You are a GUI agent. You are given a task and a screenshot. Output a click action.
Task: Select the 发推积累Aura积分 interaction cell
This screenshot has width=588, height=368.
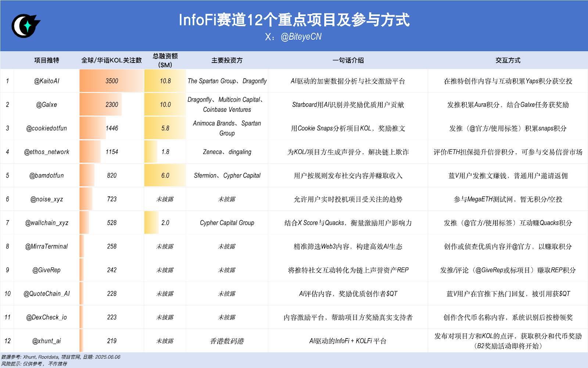pos(508,105)
